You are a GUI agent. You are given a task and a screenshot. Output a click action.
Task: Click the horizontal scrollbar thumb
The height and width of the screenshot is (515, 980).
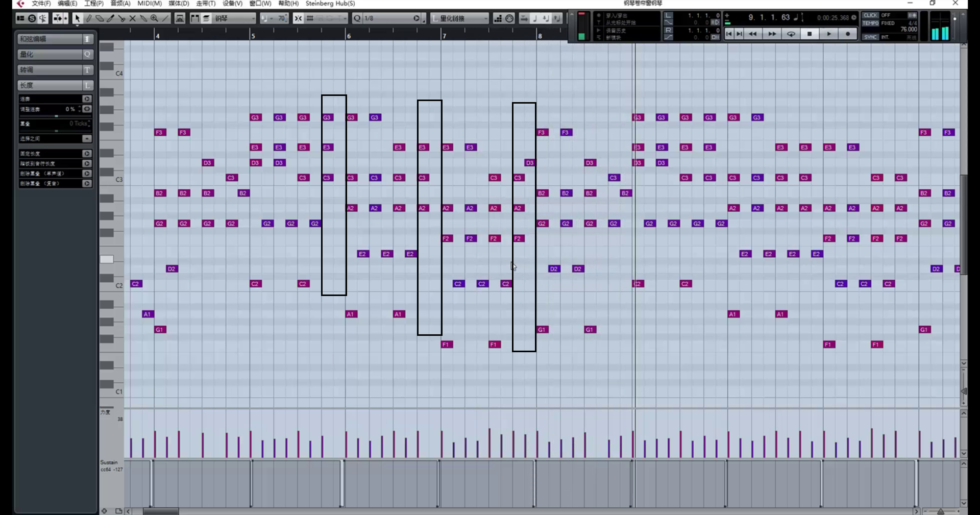pos(161,511)
